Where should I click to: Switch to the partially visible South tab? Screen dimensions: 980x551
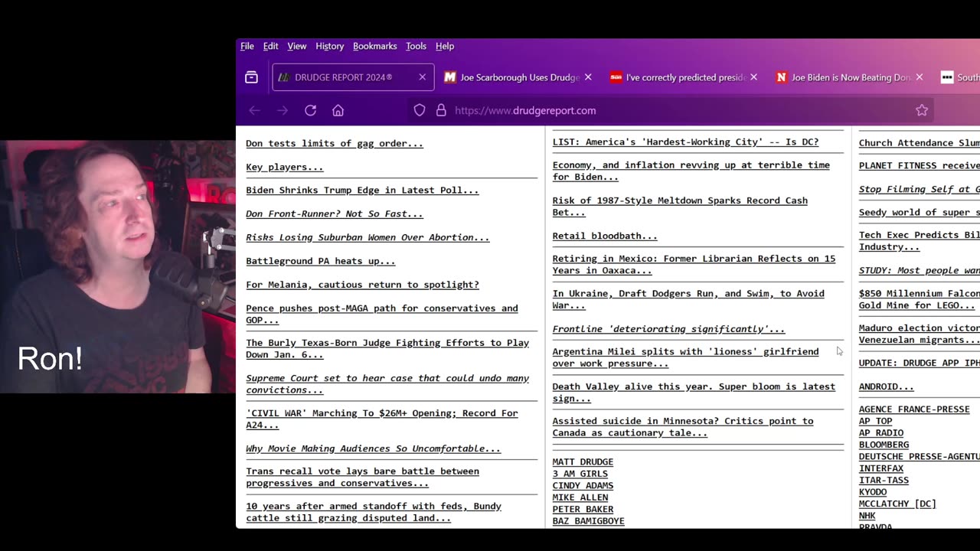(960, 77)
